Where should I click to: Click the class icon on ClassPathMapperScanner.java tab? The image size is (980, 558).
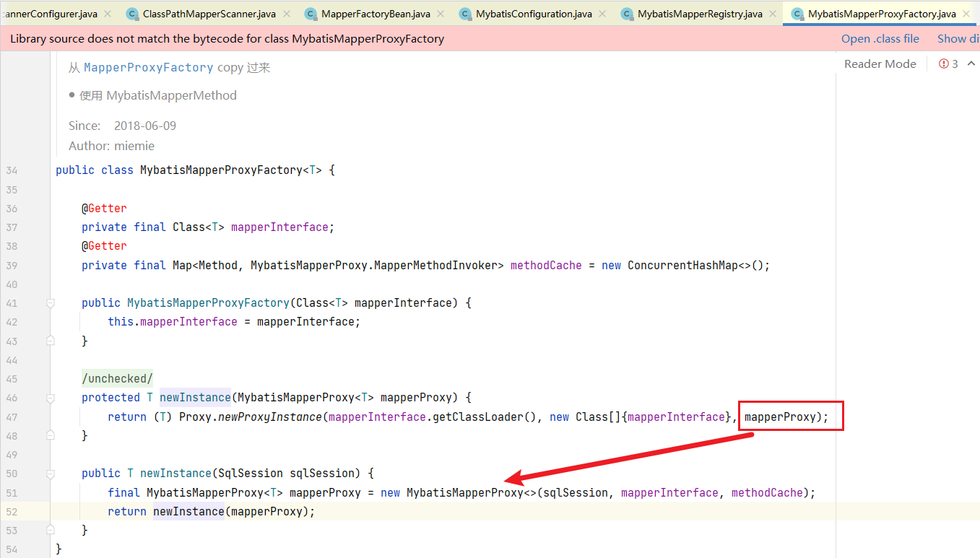click(132, 14)
